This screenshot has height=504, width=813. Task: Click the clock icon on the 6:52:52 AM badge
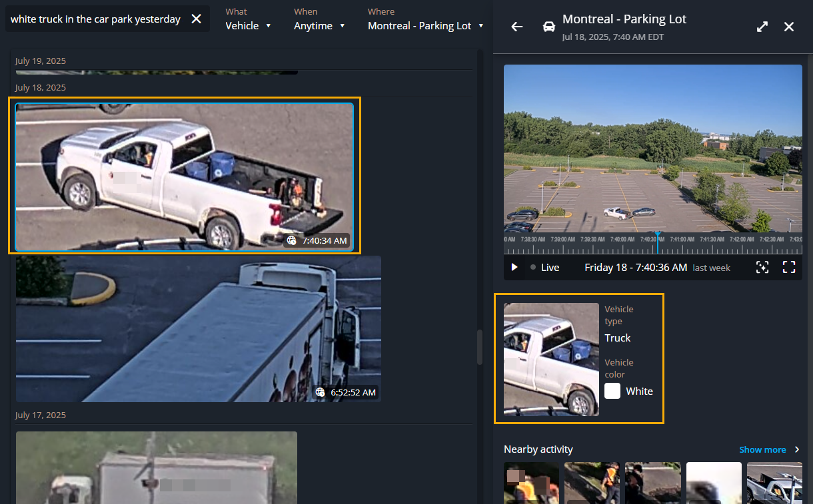pos(320,392)
